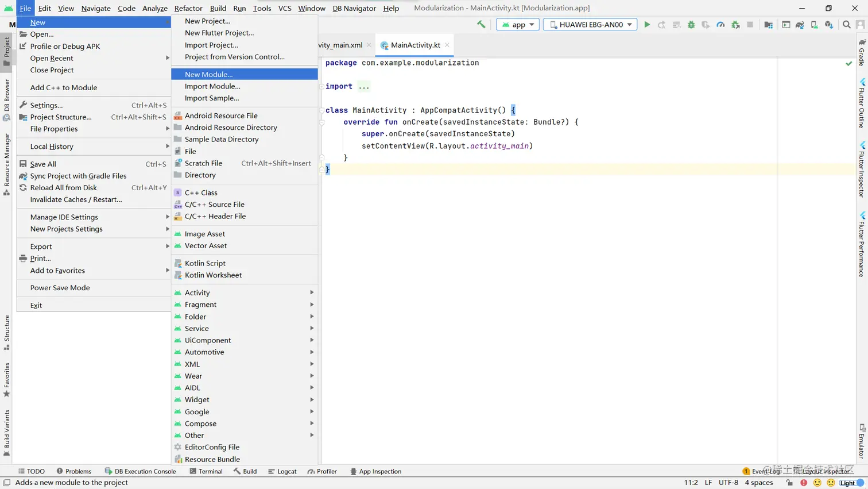Expand the Export submenu
Screen dimensions: 868x489
coord(94,247)
